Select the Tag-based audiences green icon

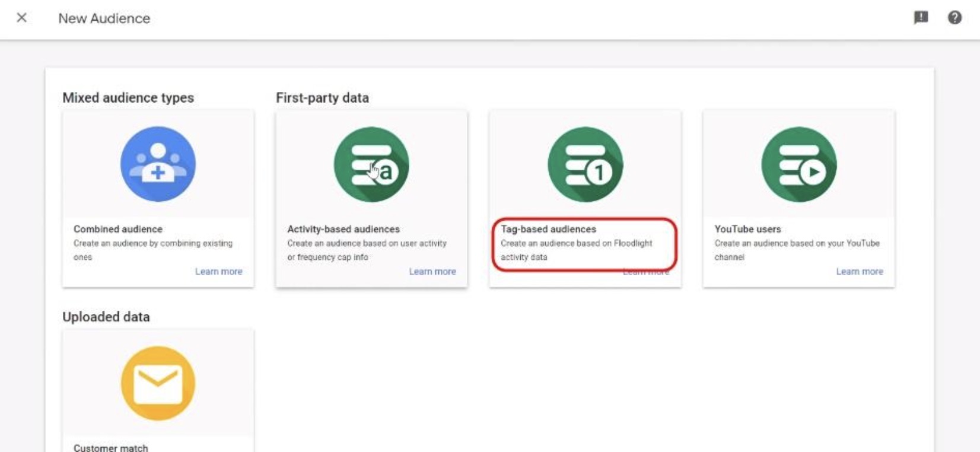pyautogui.click(x=585, y=164)
